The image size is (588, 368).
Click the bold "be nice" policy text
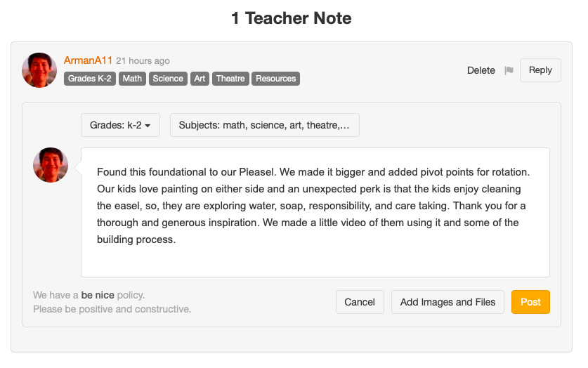pos(98,295)
